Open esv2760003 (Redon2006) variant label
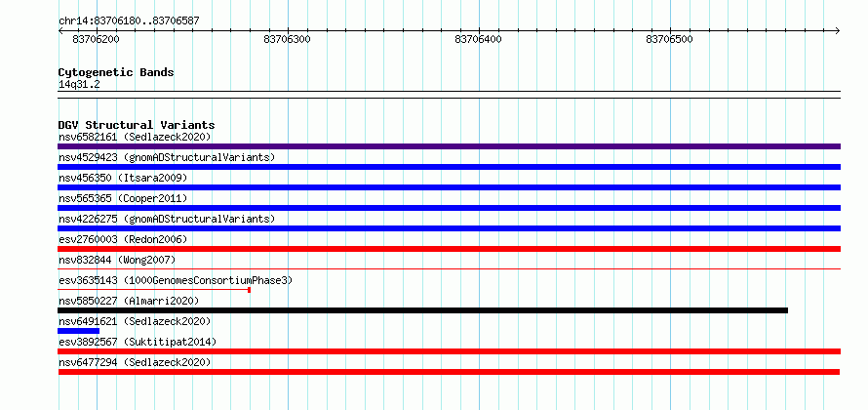868x410 pixels. coord(123,239)
